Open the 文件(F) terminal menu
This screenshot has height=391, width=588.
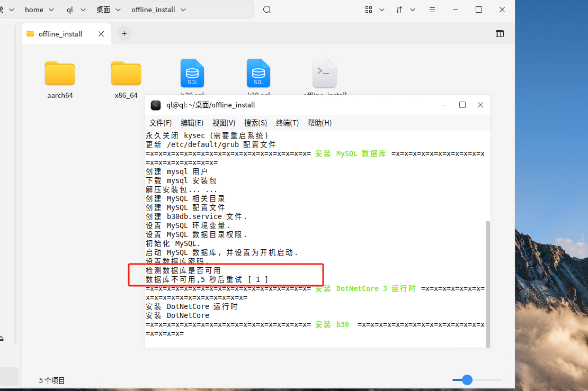pos(161,123)
